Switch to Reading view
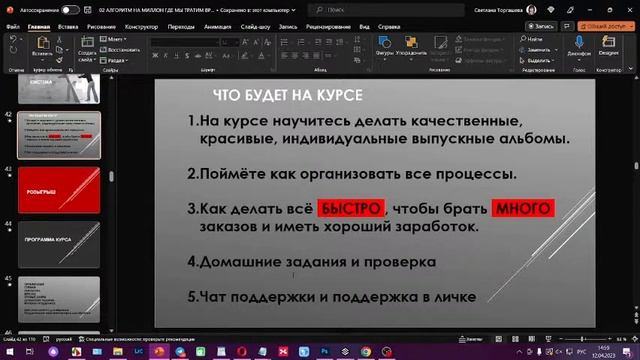Screen dimensions: 640x360 click(x=531, y=339)
